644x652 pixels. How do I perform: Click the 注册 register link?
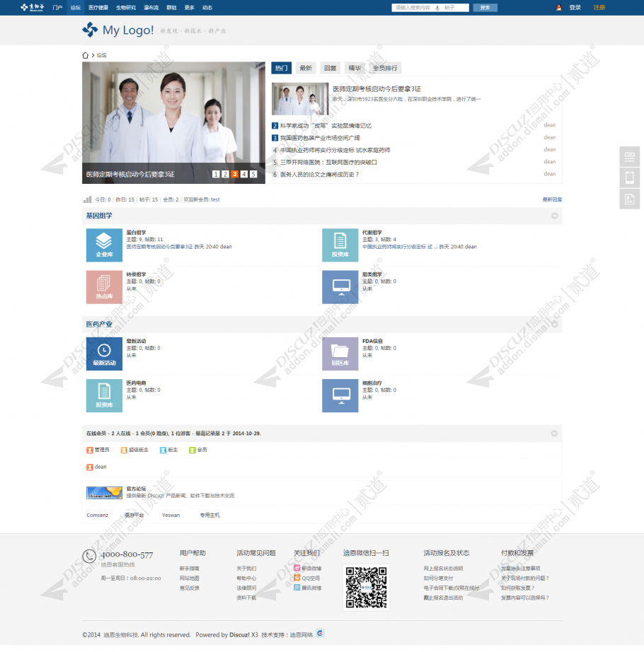tap(599, 8)
